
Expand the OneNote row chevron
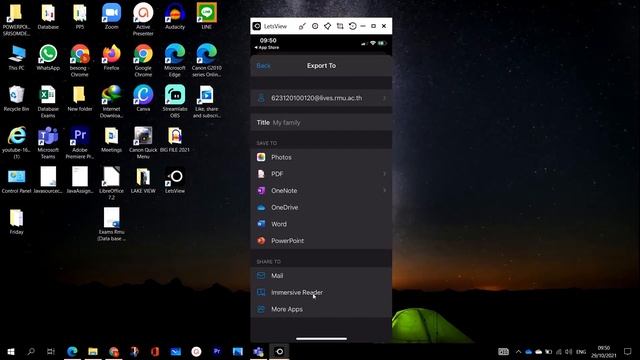click(384, 191)
